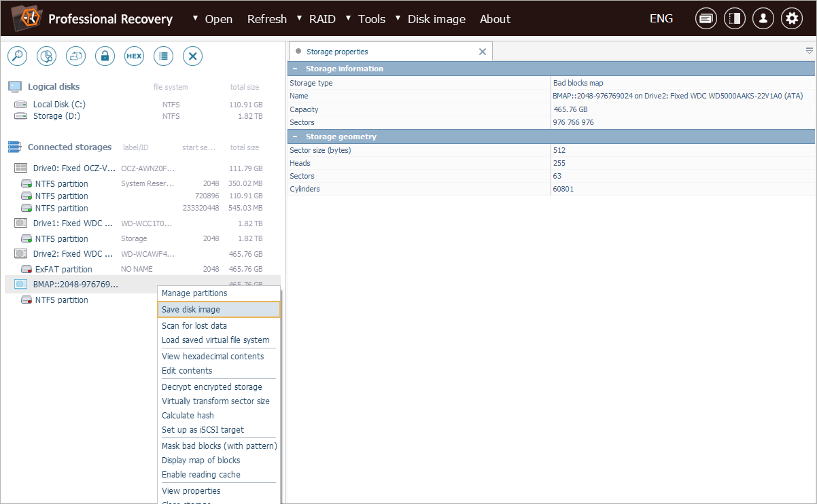Open the RAID menu label
Image resolution: width=817 pixels, height=504 pixels.
tap(322, 19)
